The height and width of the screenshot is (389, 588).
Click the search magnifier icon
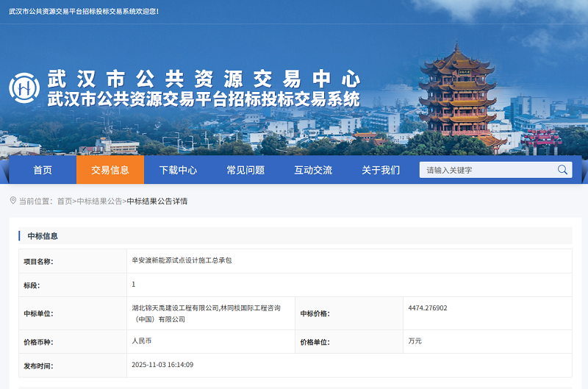pos(562,170)
